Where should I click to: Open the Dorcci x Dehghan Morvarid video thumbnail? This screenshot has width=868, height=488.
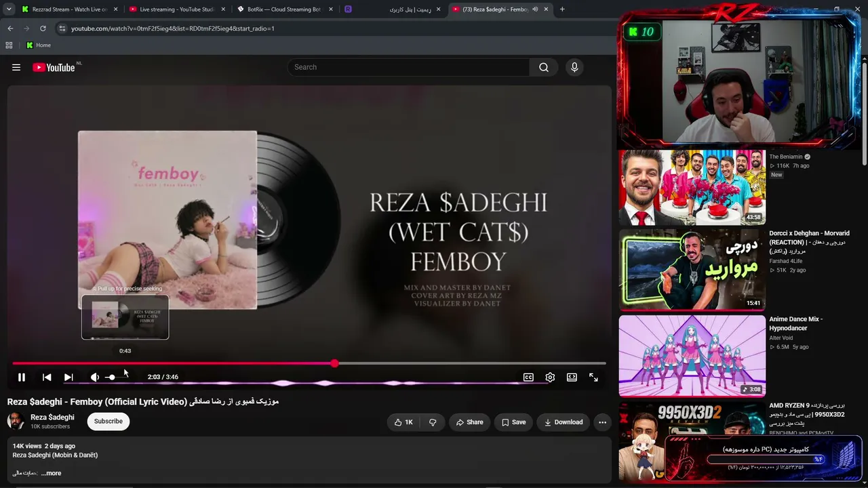point(692,269)
